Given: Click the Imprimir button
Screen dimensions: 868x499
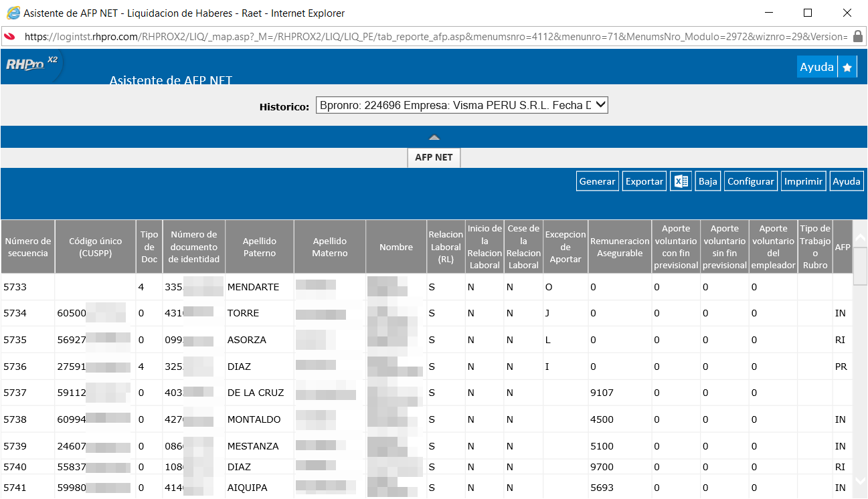Looking at the screenshot, I should 803,181.
